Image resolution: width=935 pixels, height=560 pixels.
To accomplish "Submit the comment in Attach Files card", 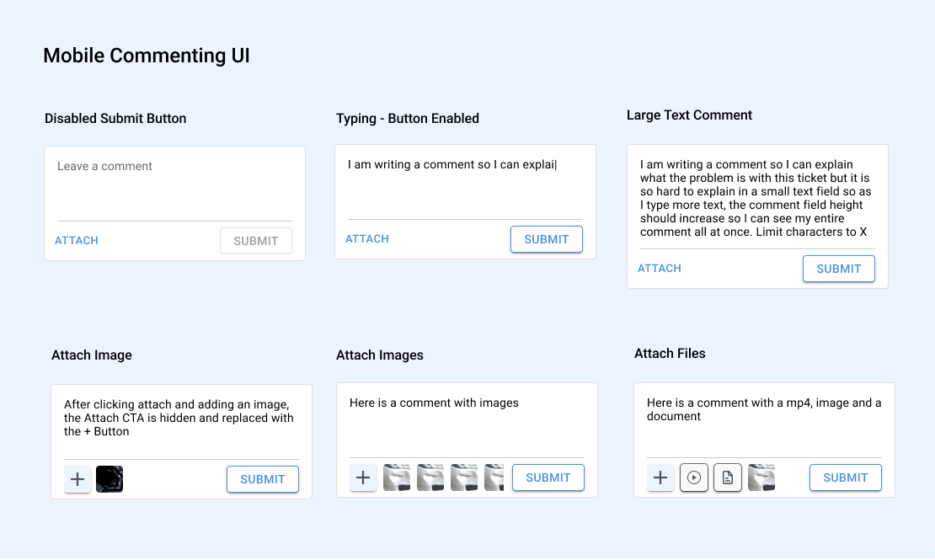I will (x=846, y=477).
